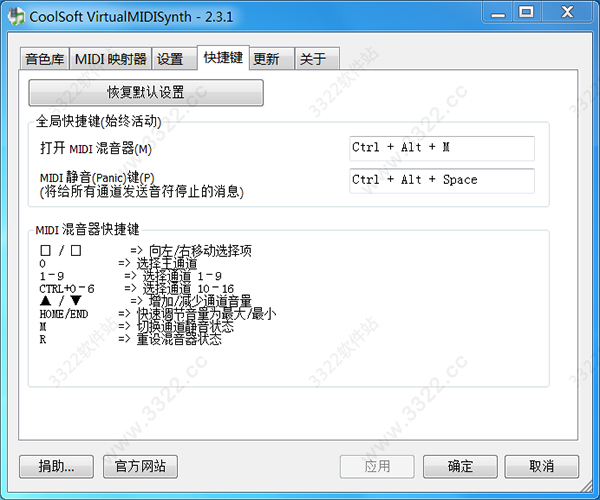This screenshot has height=500, width=600.
Task: Focus the Ctrl + Alt + M hotkey field
Action: tap(442, 148)
